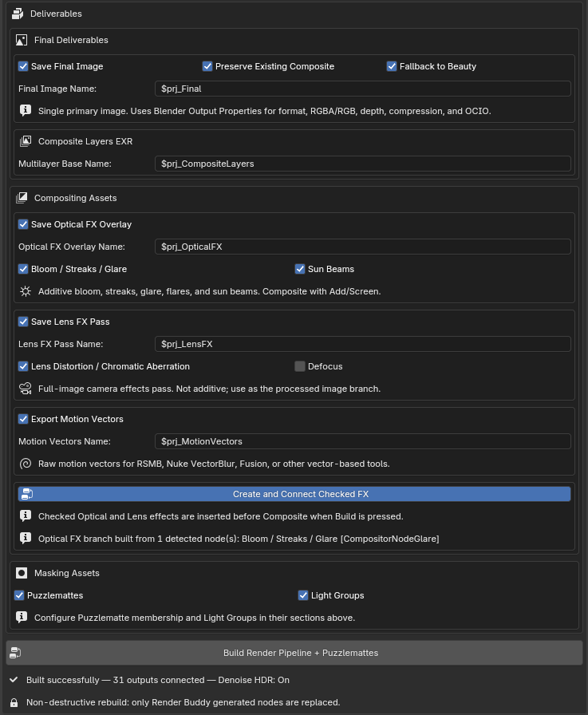This screenshot has height=715, width=588.
Task: Uncheck the Puzzlemattes option
Action: [x=19, y=595]
